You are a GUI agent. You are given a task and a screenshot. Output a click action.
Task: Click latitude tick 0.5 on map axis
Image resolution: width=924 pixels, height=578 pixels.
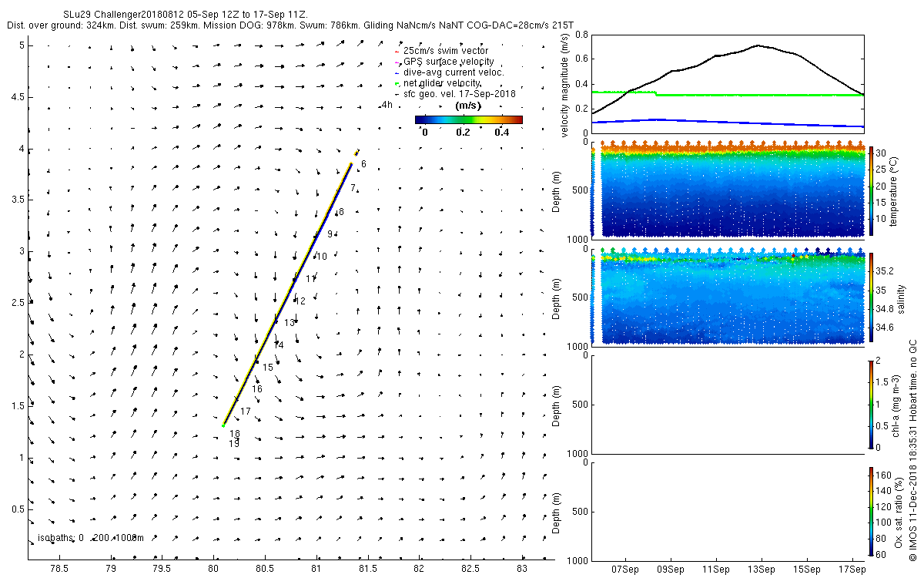click(x=18, y=509)
